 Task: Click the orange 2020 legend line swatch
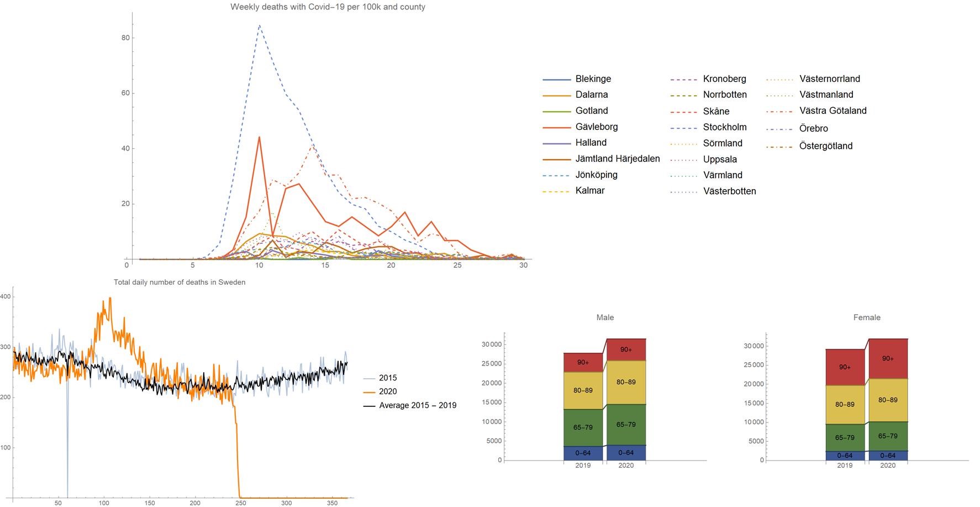(369, 391)
